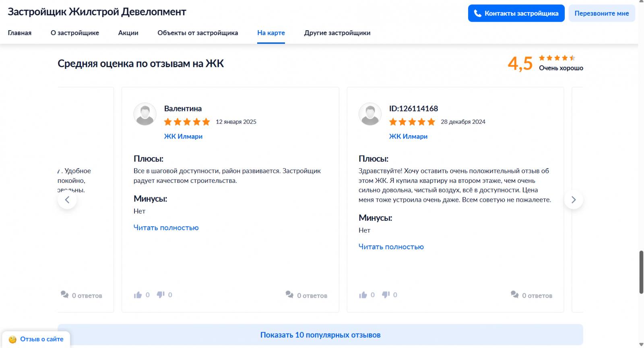This screenshot has width=644, height=348.
Task: Read Валентина's review in full
Action: coord(166,228)
